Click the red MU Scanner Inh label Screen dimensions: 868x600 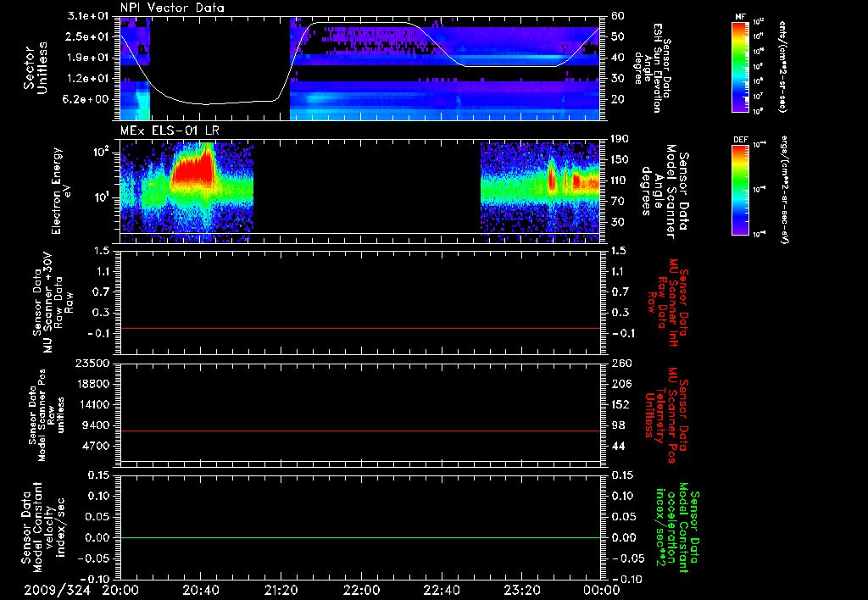click(668, 303)
